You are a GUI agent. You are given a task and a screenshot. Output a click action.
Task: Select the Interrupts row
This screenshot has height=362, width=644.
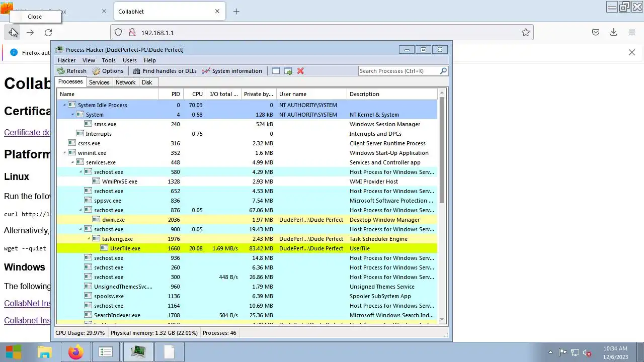pos(247,134)
